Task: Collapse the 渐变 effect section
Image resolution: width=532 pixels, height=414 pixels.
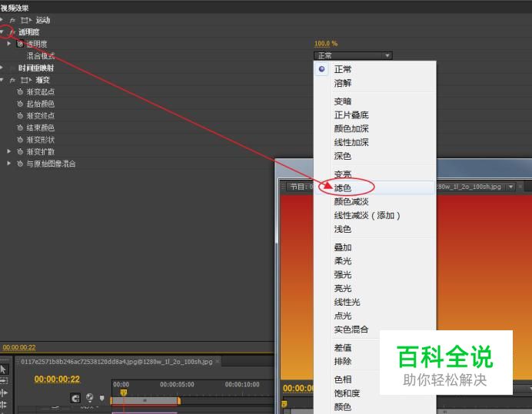Action: coord(2,80)
